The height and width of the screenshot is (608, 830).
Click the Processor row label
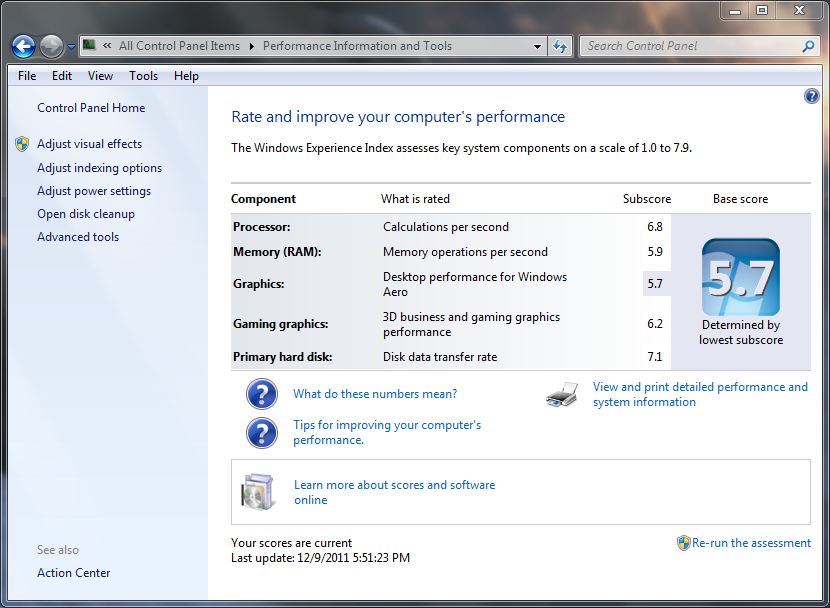click(261, 227)
